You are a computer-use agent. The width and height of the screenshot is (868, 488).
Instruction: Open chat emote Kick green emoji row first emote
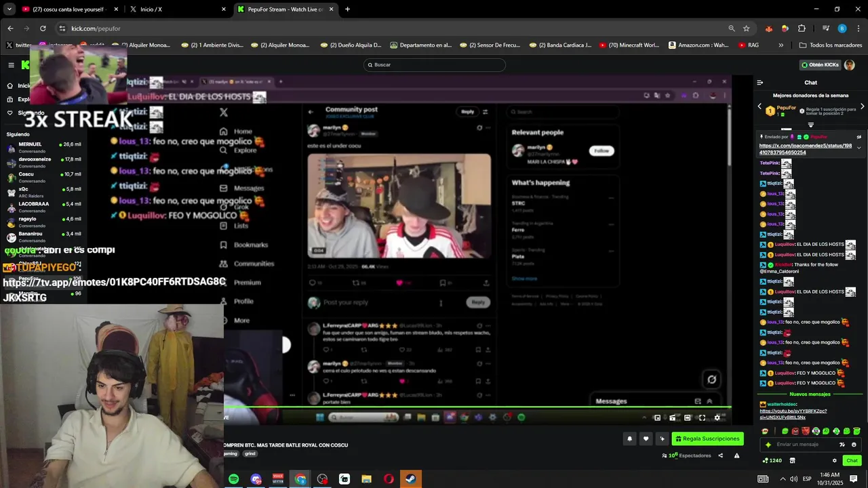click(785, 431)
